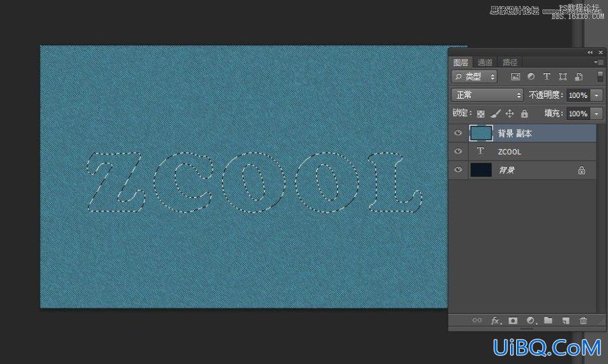Switch to the 通道 tab
Screen dimensions: 608x364
pos(484,62)
